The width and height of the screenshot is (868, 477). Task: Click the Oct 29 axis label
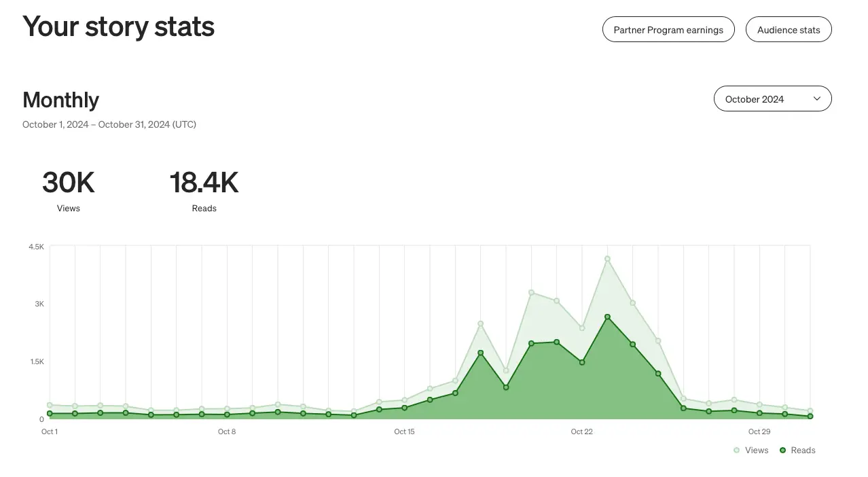[759, 431]
